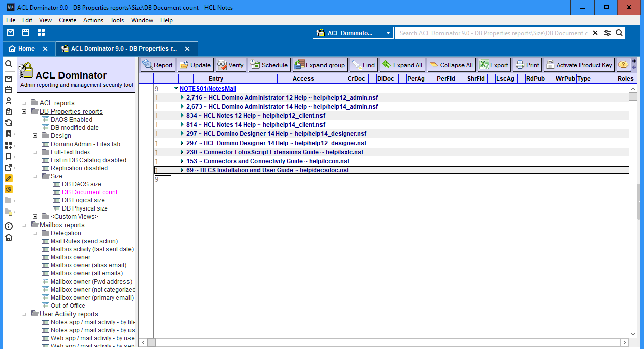Click Activate Product Key button
The height and width of the screenshot is (349, 644).
(579, 65)
